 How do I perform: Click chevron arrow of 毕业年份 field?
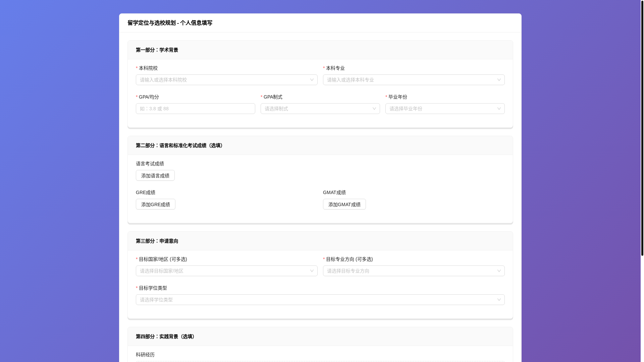coord(499,109)
